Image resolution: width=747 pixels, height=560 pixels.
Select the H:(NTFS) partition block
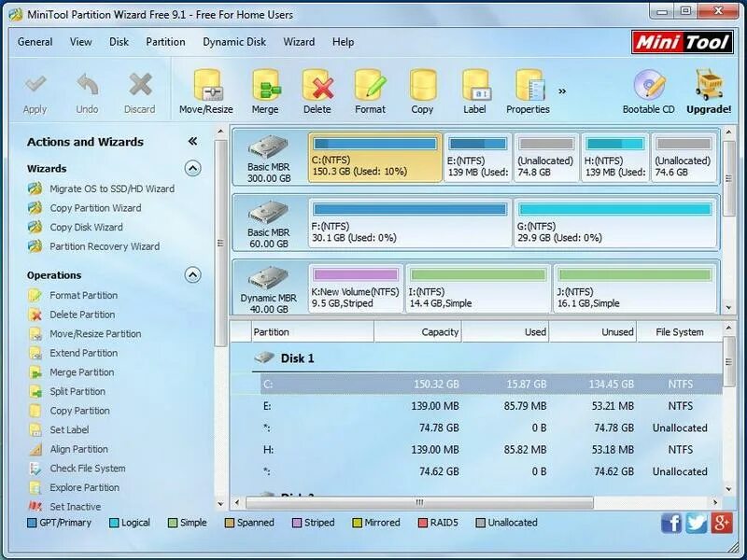click(615, 157)
